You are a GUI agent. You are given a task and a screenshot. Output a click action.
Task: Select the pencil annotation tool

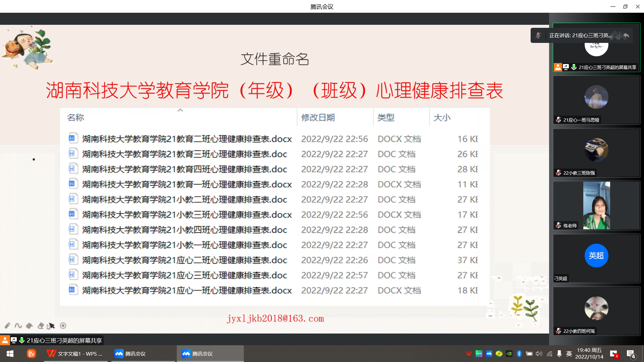pos(7,325)
